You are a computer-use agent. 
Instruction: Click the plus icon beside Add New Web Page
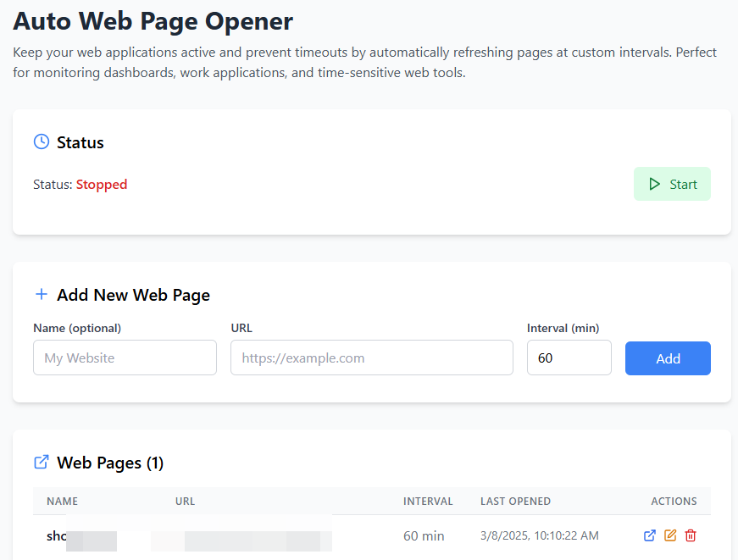41,295
